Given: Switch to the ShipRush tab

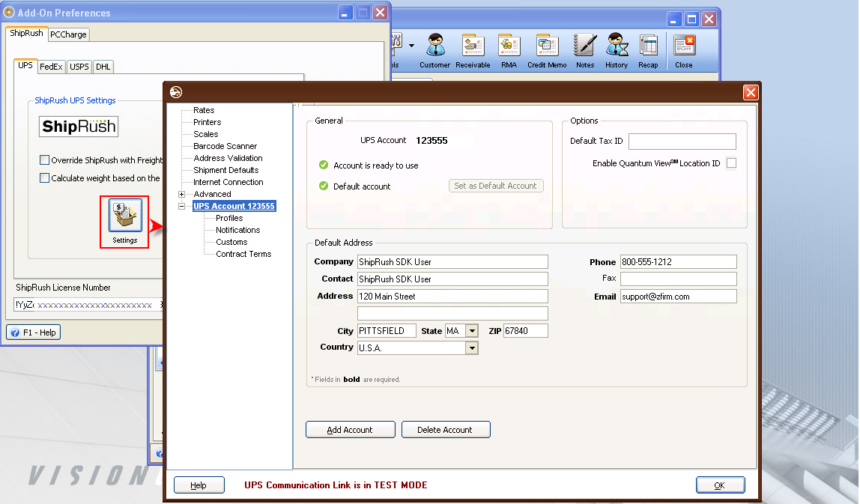Looking at the screenshot, I should click(26, 33).
